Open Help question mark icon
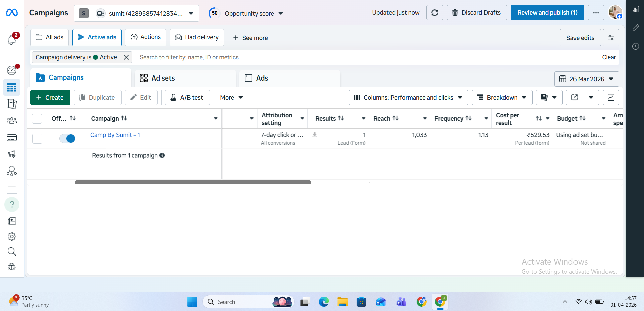 coord(12,204)
